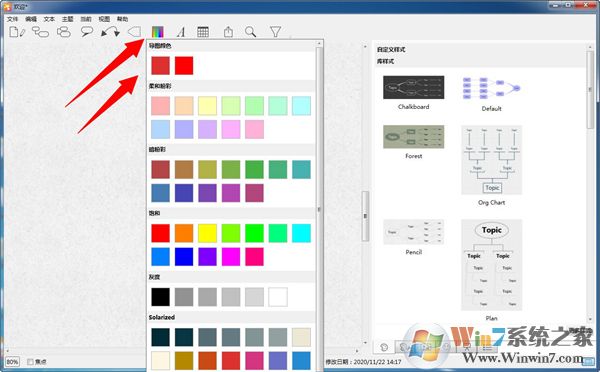The height and width of the screenshot is (372, 600).
Task: Open the 80% zoom level box
Action: tap(12, 361)
